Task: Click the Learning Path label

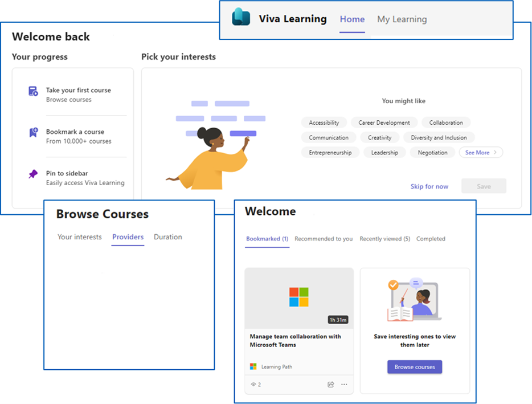Action: click(276, 366)
